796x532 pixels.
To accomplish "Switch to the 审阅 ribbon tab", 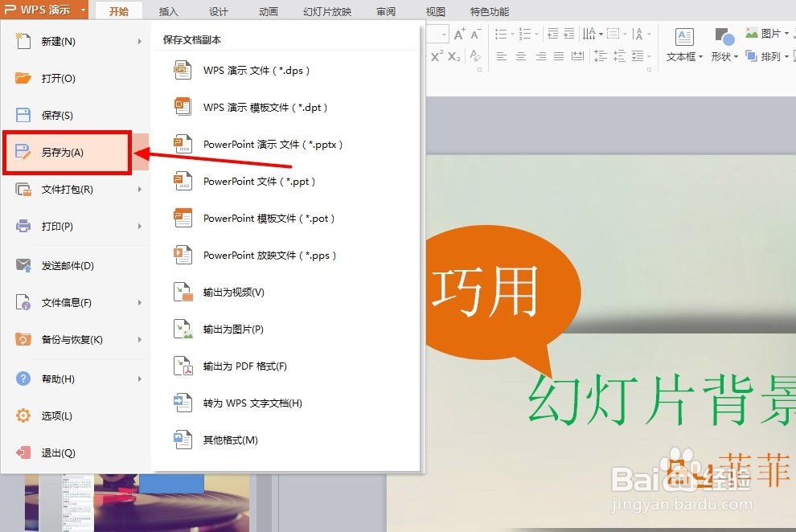I will [386, 11].
